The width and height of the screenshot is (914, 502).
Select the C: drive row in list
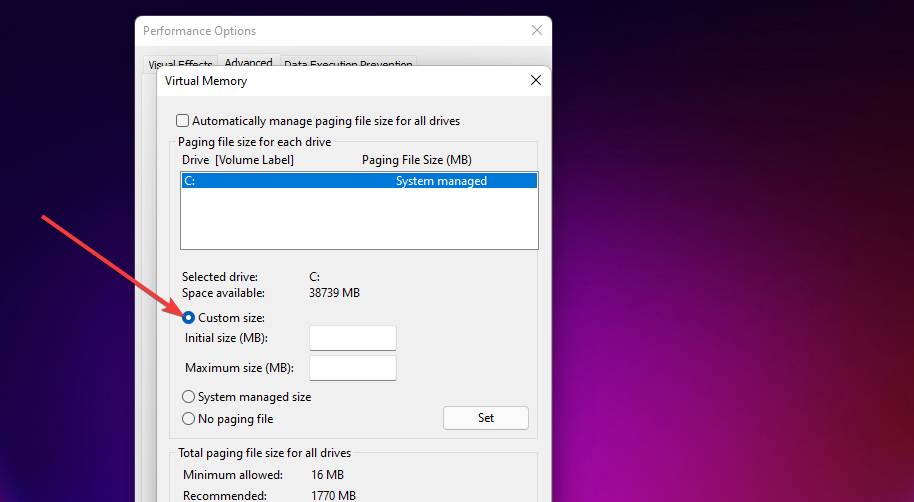358,181
